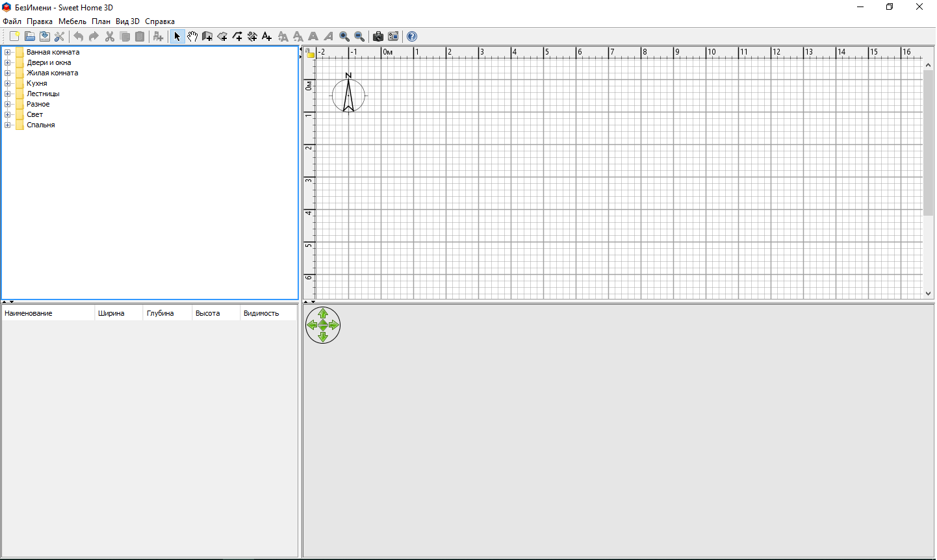
Task: Expand the Жилая комната category
Action: coord(7,73)
